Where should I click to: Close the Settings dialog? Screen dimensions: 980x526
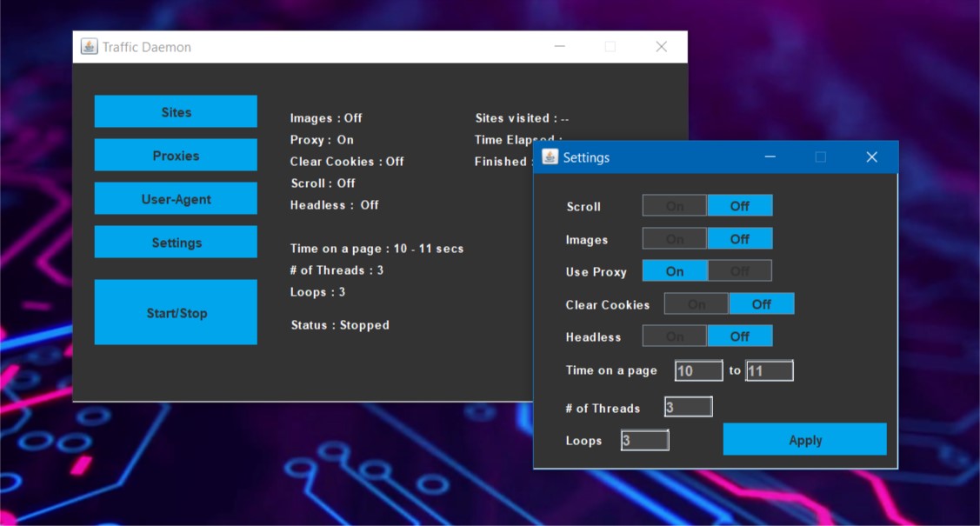coord(871,157)
